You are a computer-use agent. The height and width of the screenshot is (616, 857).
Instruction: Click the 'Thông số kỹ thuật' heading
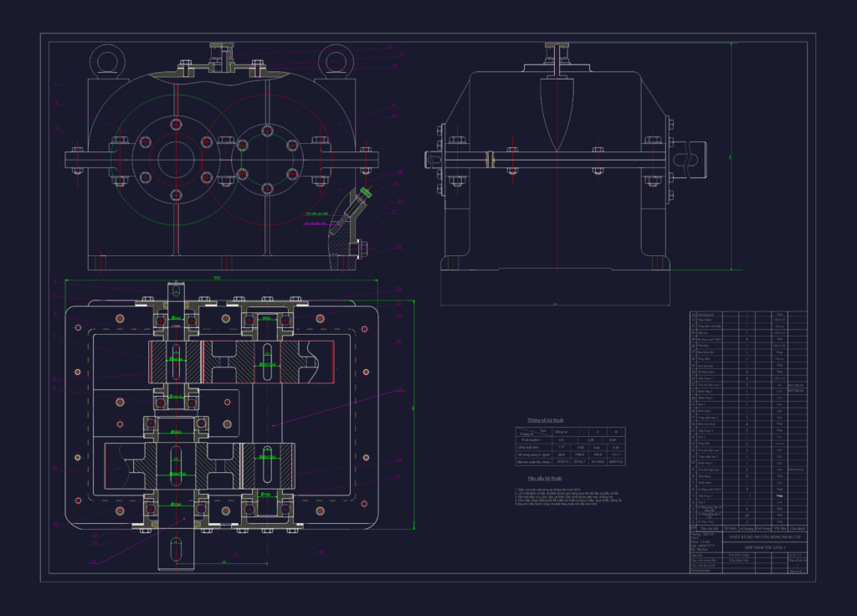pos(545,420)
